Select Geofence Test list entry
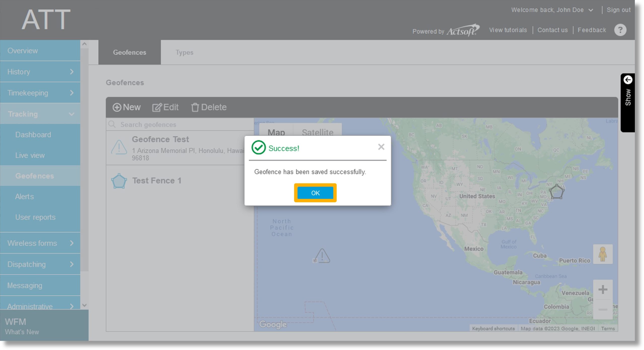Screen dimensions: 644x350 tap(180, 148)
